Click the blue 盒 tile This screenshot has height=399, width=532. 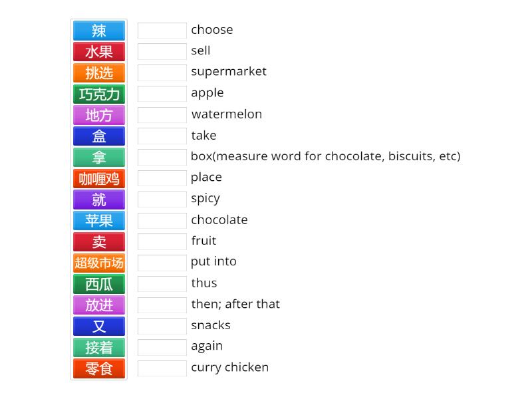click(x=99, y=136)
